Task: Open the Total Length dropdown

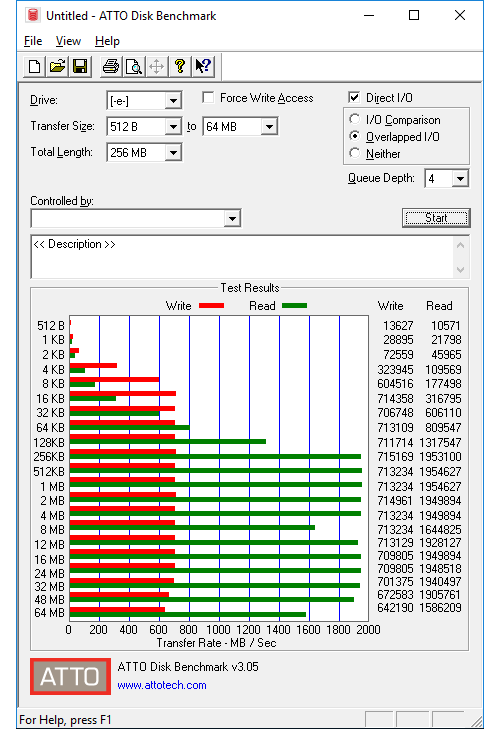Action: (x=173, y=152)
